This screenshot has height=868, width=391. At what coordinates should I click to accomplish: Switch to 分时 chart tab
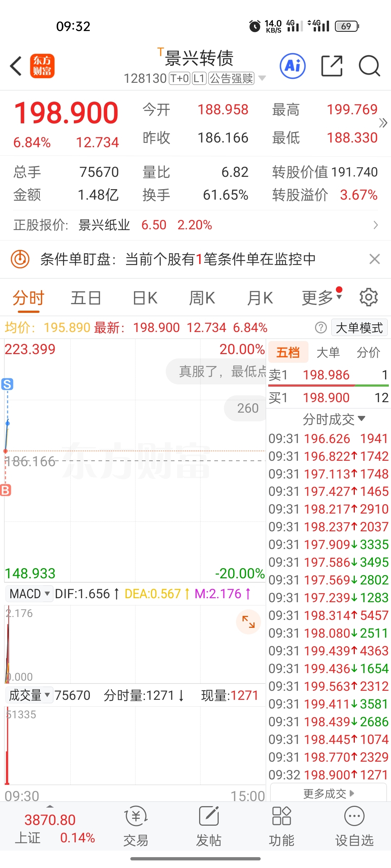pyautogui.click(x=28, y=298)
